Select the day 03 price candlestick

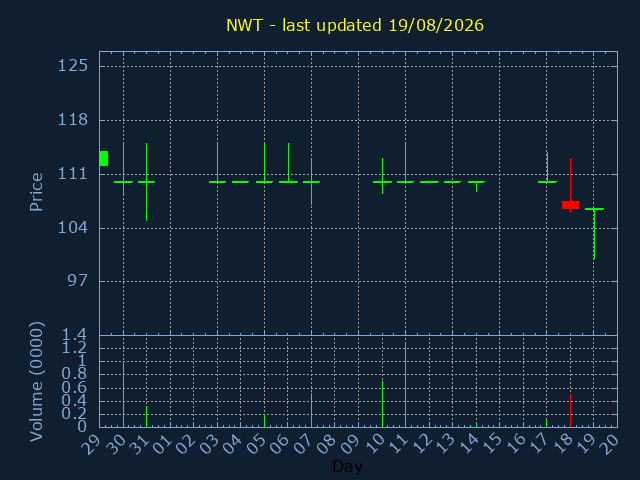point(217,163)
